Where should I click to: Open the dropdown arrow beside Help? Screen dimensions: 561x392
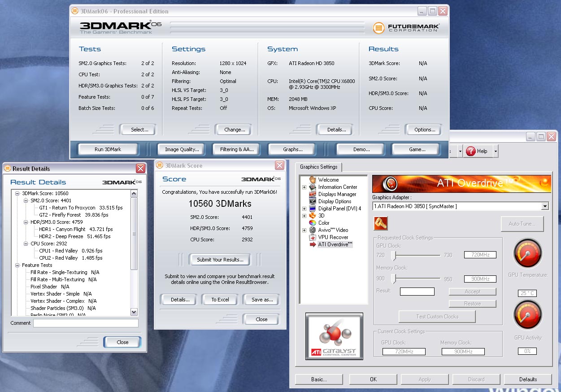(x=495, y=151)
